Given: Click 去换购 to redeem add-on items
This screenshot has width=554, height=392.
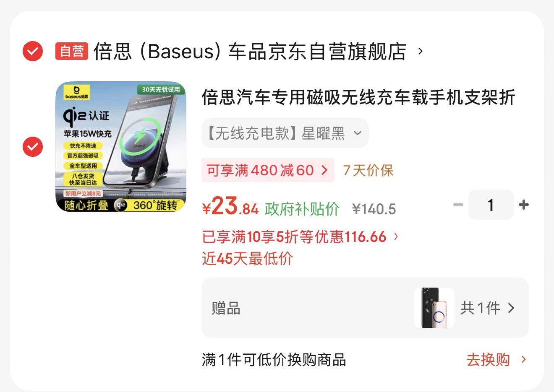Looking at the screenshot, I should (496, 359).
